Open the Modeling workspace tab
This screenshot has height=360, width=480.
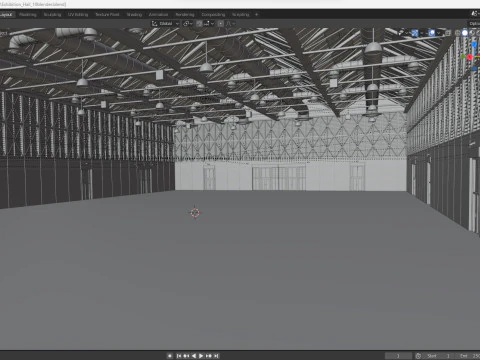[x=28, y=15]
